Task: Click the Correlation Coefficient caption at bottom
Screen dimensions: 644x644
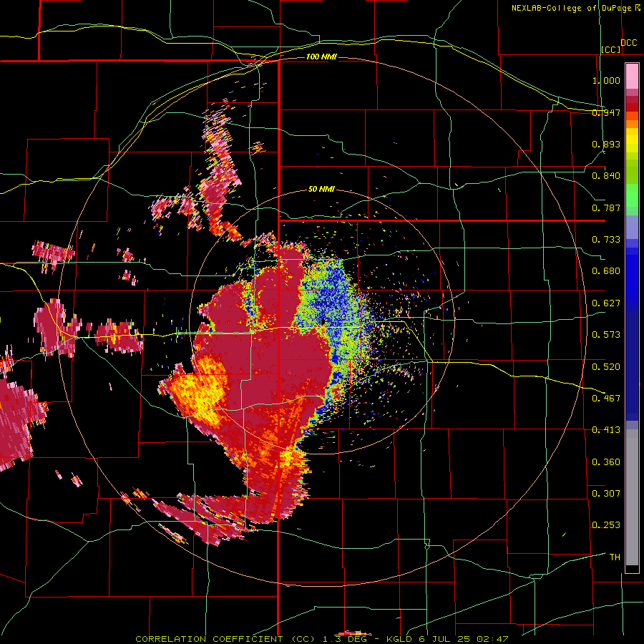Action: pos(322,639)
